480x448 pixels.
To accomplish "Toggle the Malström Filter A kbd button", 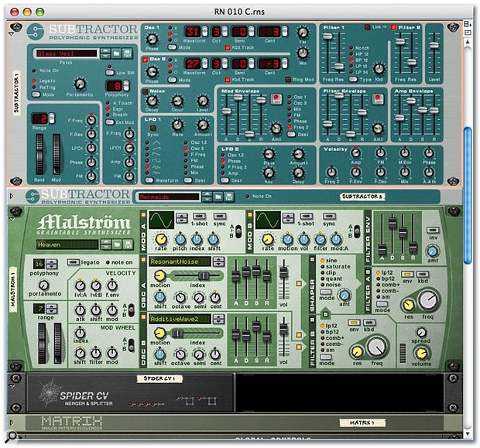I will point(423,275).
